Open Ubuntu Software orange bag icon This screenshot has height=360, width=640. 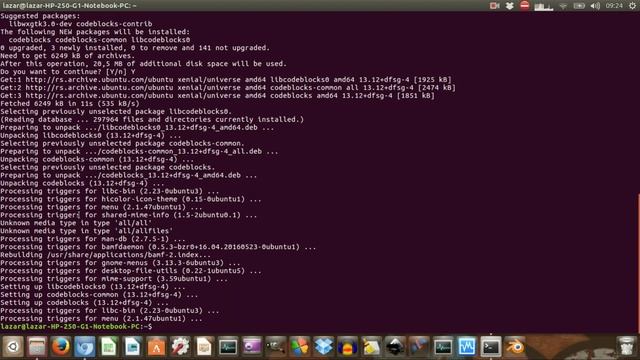point(156,347)
